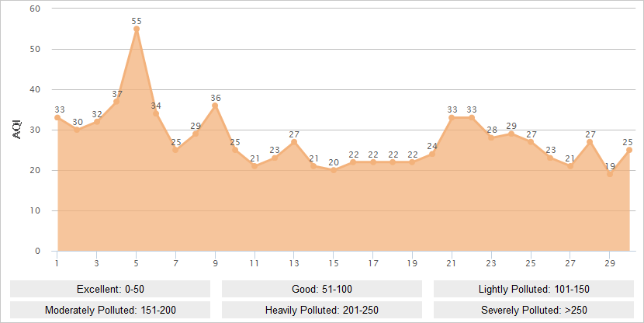Viewport: 644px width, 323px height.
Task: Click the peak data point marker valued 55
Action: 137,30
